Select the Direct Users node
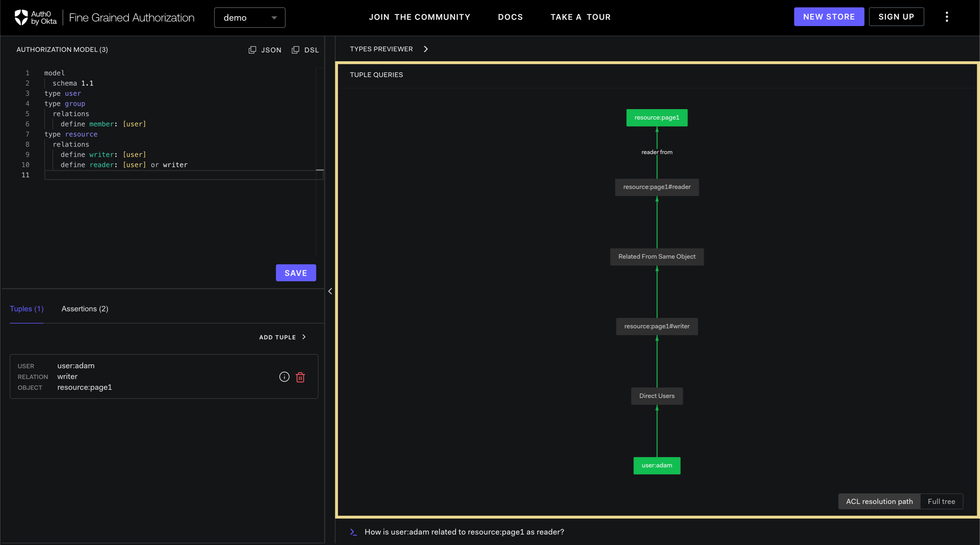 pos(657,396)
